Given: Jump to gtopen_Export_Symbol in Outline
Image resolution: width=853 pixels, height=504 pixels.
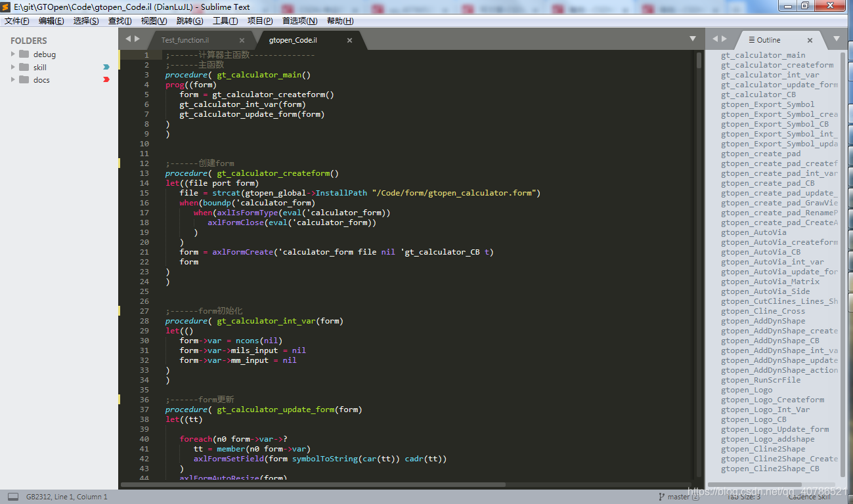Looking at the screenshot, I should click(768, 104).
